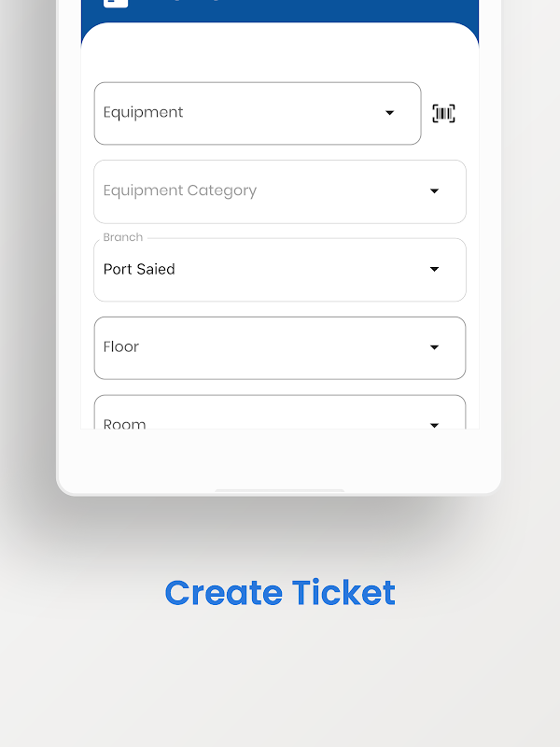Tap the Floor field label
The width and height of the screenshot is (560, 747).
[x=121, y=347]
